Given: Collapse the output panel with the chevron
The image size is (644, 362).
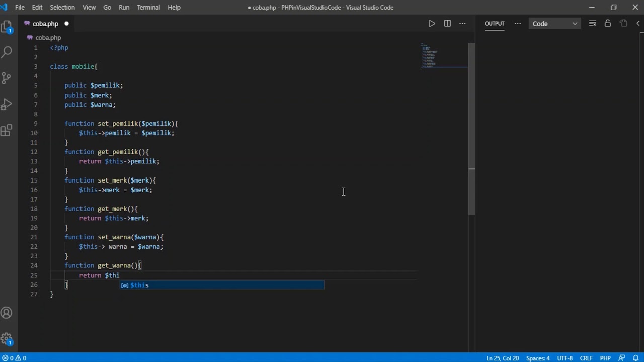Looking at the screenshot, I should pos(638,24).
